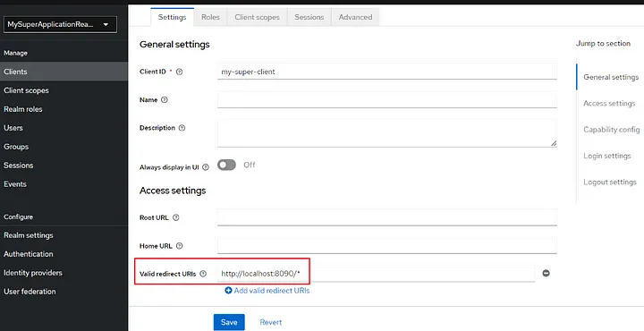Click help icon next to Description

point(182,128)
